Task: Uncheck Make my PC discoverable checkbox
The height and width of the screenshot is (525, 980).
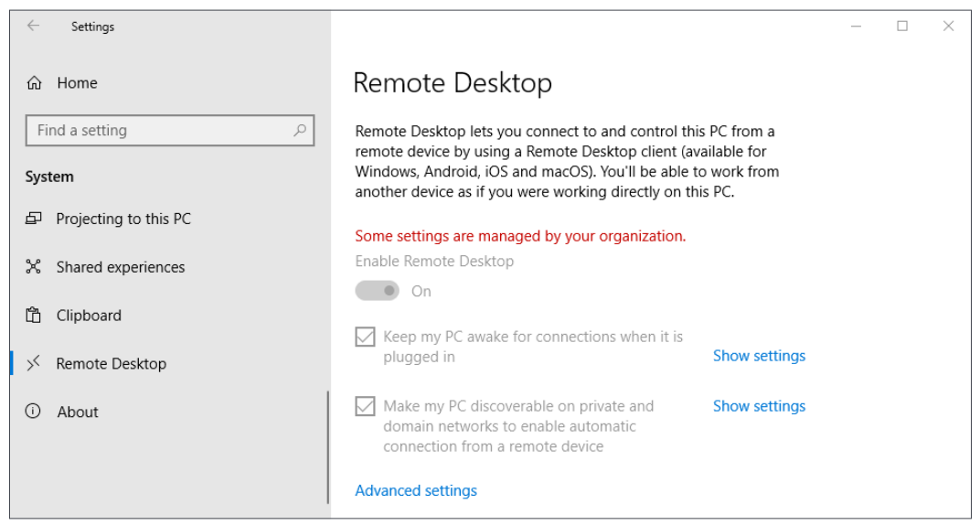Action: point(365,406)
